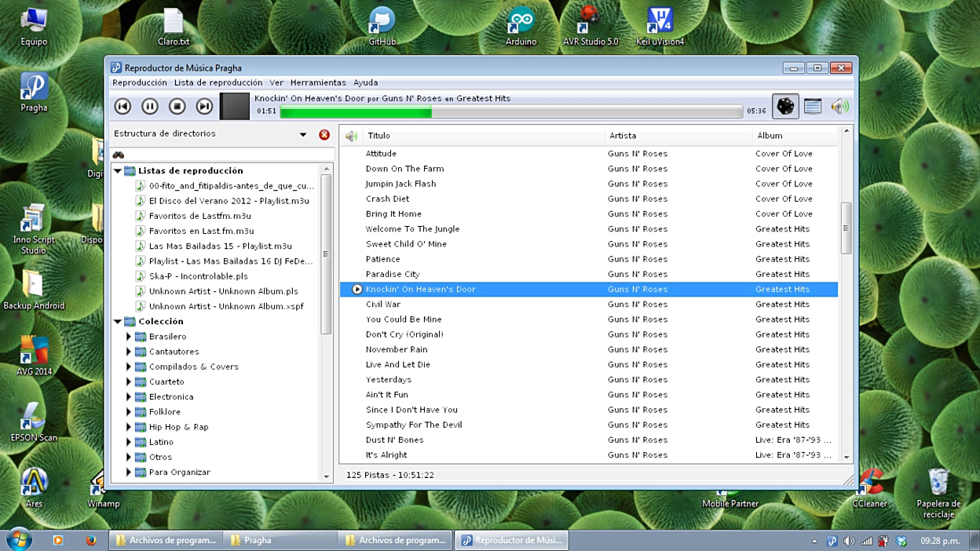
Task: Sort tracks by Título column header
Action: pyautogui.click(x=483, y=136)
